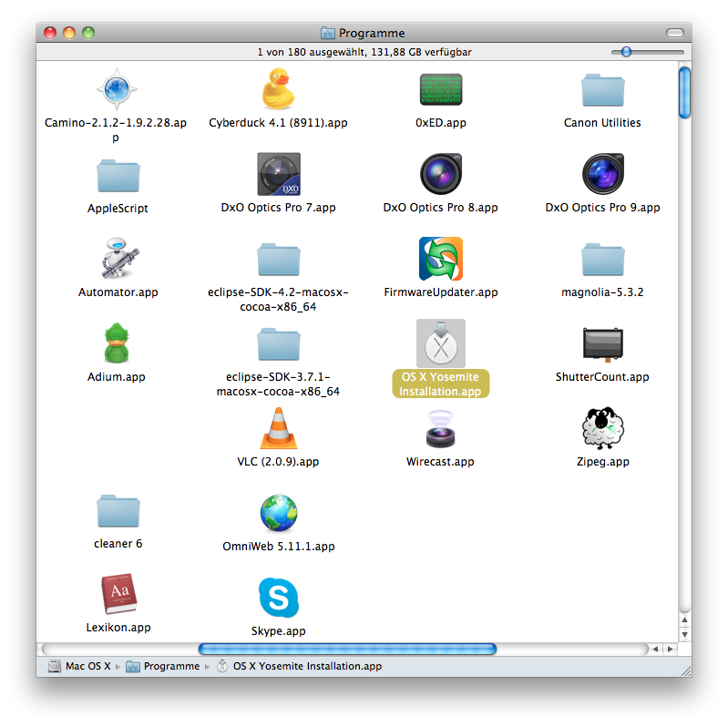Click the window resize grip corner

pyautogui.click(x=685, y=671)
